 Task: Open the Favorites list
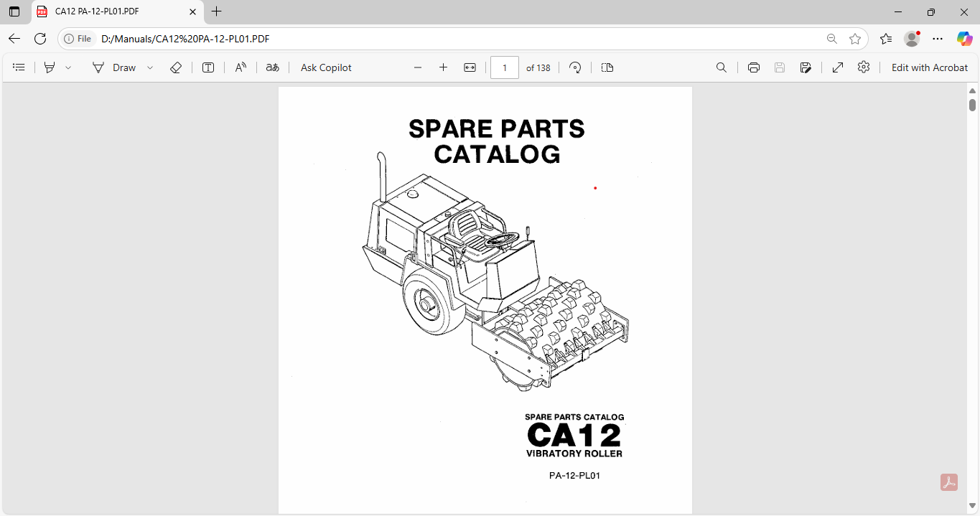click(x=886, y=39)
